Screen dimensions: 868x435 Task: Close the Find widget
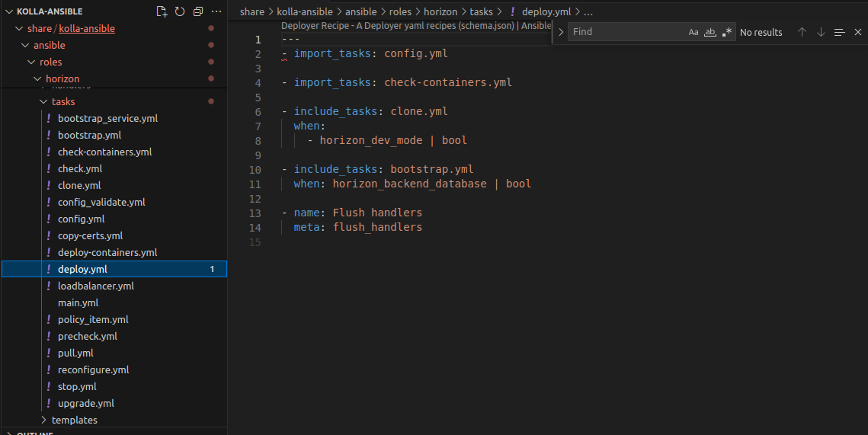point(857,32)
